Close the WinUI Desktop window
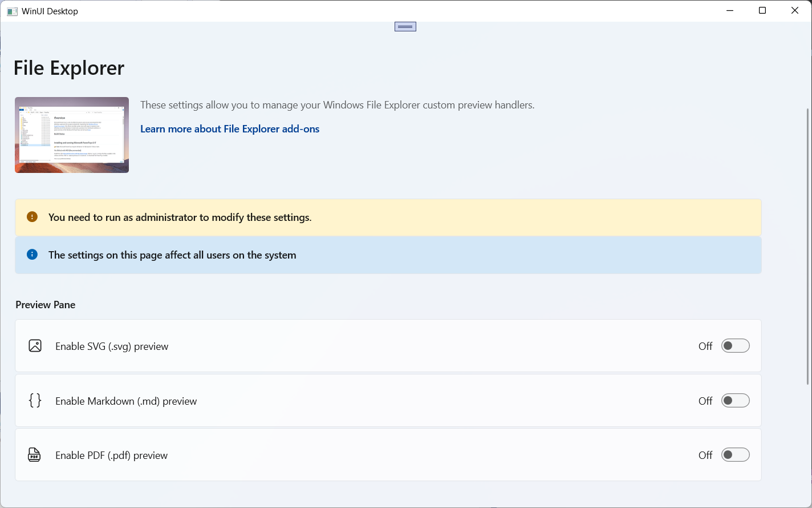The image size is (812, 508). point(795,11)
